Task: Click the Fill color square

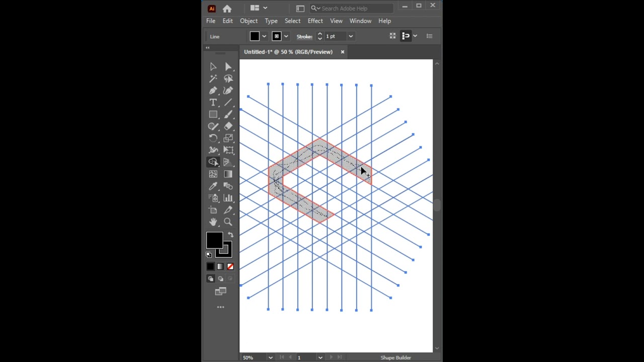Action: coord(214,240)
